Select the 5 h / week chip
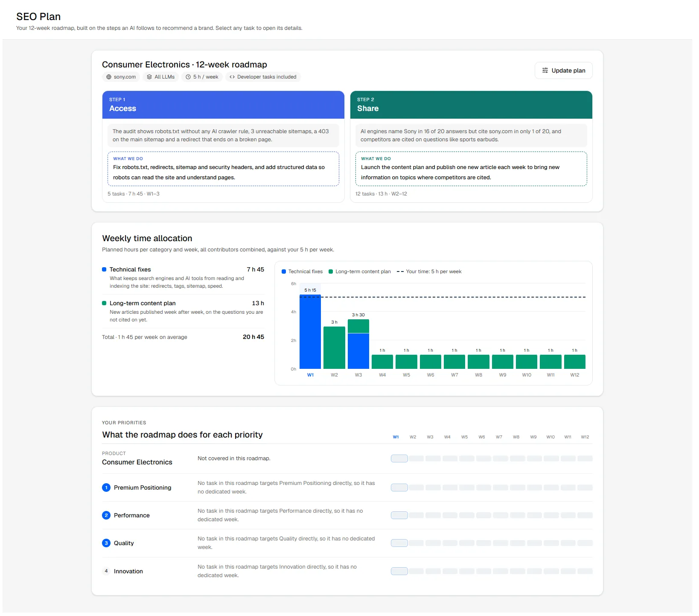This screenshot has height=616, width=699. pos(202,77)
